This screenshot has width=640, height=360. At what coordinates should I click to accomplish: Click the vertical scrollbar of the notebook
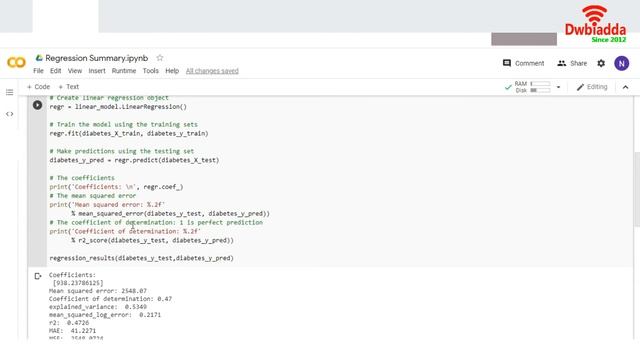637,189
